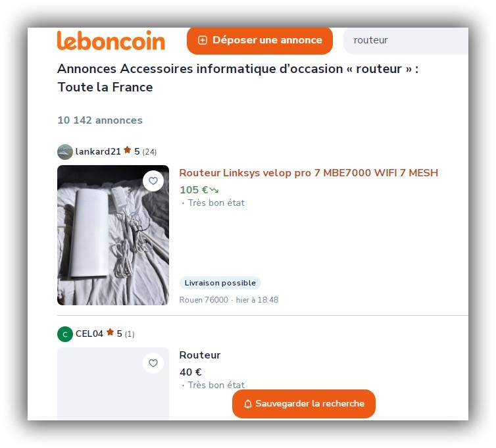This screenshot has height=448, width=496.
Task: Open CEL04 green avatar icon
Action: tap(65, 334)
